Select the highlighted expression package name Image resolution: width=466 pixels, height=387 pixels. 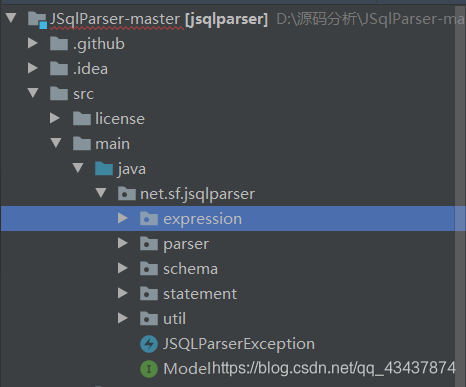202,219
